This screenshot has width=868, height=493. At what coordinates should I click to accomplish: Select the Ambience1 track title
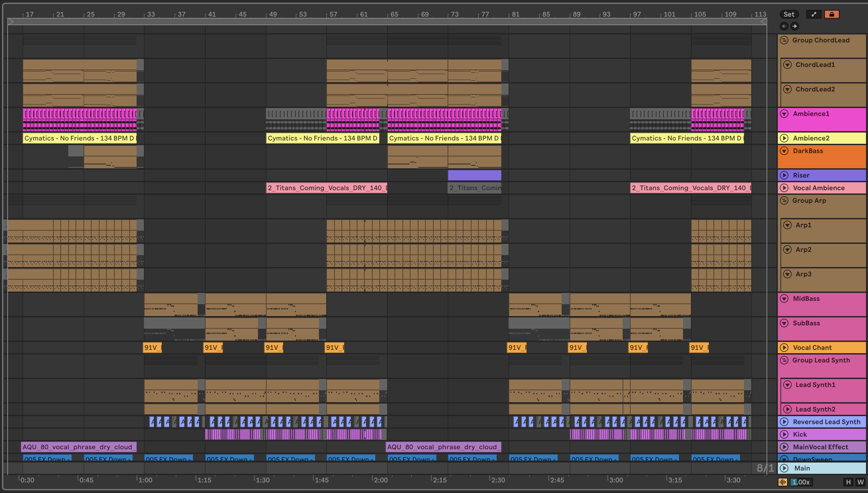tap(811, 114)
